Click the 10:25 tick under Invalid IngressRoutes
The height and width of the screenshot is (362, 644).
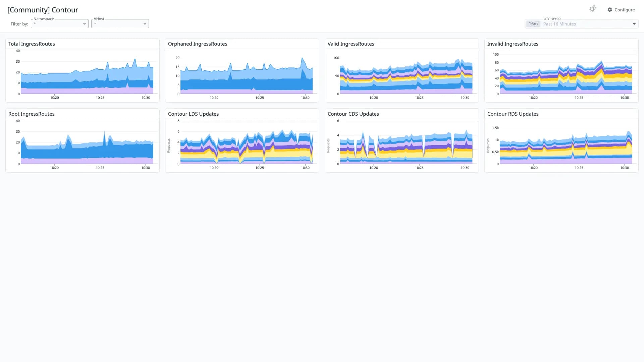[x=579, y=98]
